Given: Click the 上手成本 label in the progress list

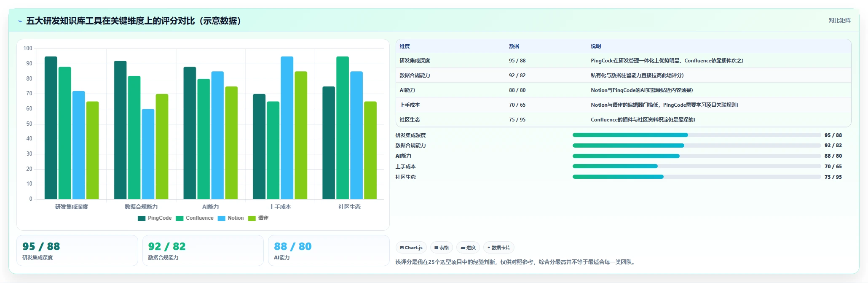Looking at the screenshot, I should (406, 167).
